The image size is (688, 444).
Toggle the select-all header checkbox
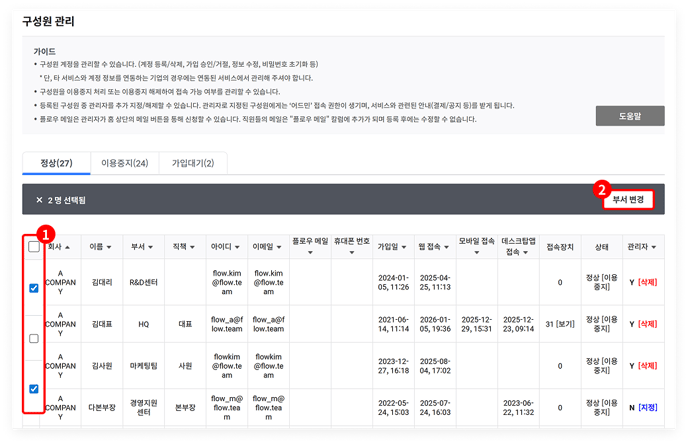point(33,247)
